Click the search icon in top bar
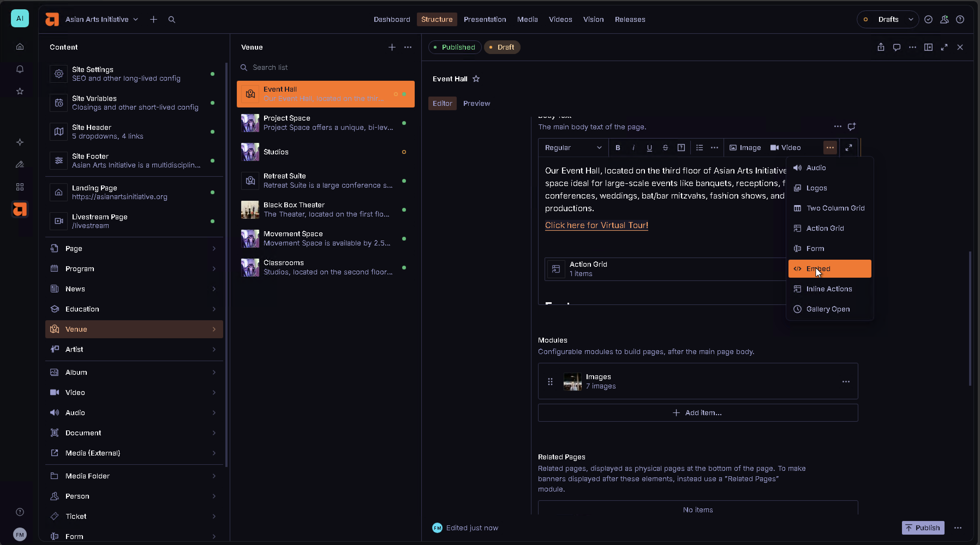The width and height of the screenshot is (980, 545). click(x=172, y=19)
